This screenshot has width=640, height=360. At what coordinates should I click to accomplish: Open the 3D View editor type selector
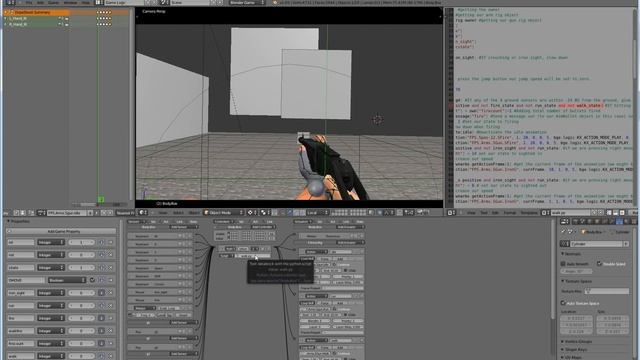click(142, 213)
